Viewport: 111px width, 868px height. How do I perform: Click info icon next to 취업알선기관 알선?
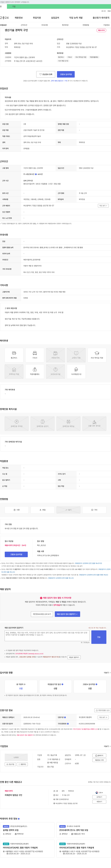coord(63,684)
